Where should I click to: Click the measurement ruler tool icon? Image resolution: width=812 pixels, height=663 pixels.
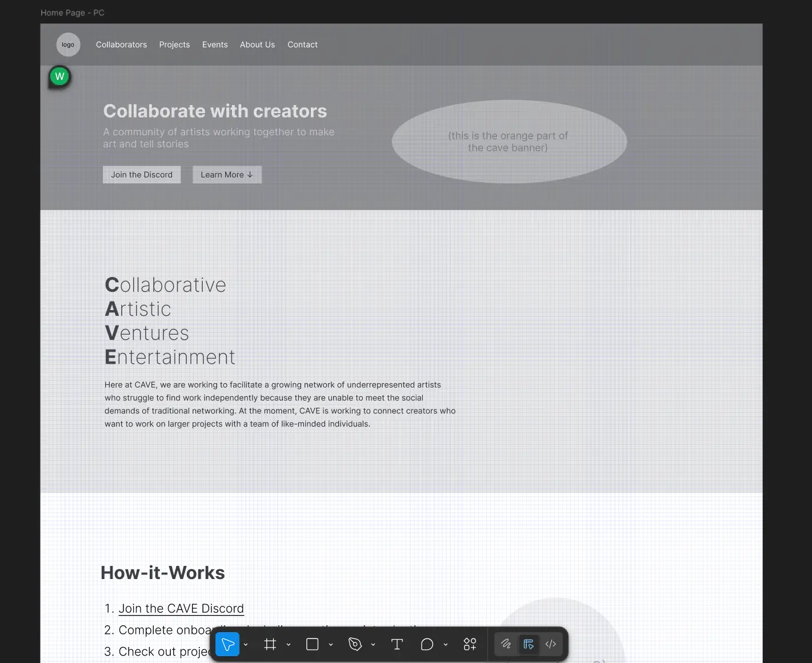click(528, 644)
